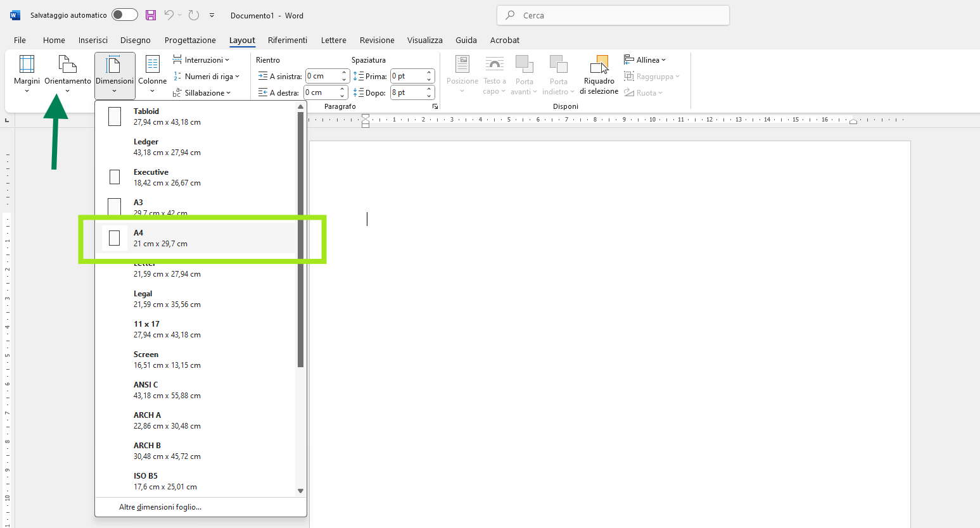
Task: Toggle the Salvataggio automatico switch
Action: tap(125, 15)
